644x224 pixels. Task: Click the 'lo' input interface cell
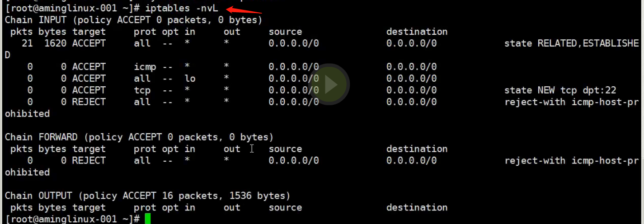[x=190, y=79]
